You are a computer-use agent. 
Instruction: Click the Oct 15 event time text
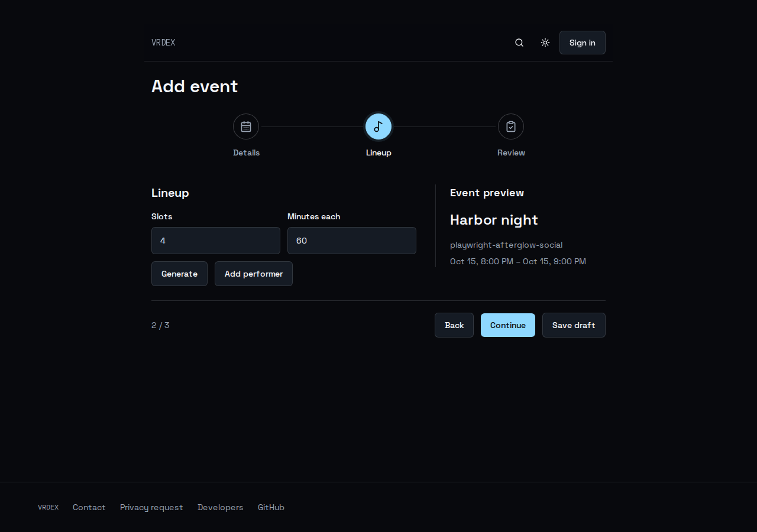(518, 261)
